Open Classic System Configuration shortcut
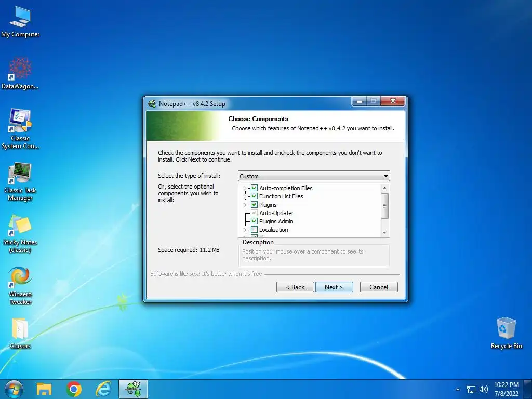 [x=20, y=129]
